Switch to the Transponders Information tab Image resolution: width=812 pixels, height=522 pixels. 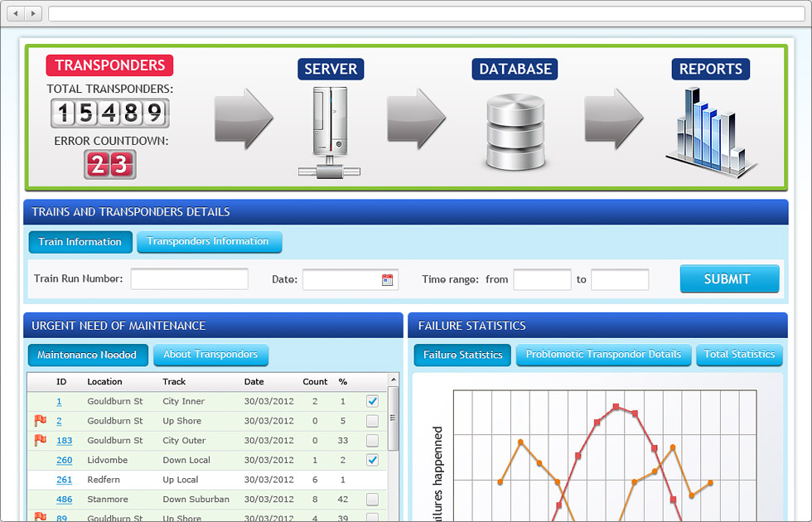[x=209, y=242]
